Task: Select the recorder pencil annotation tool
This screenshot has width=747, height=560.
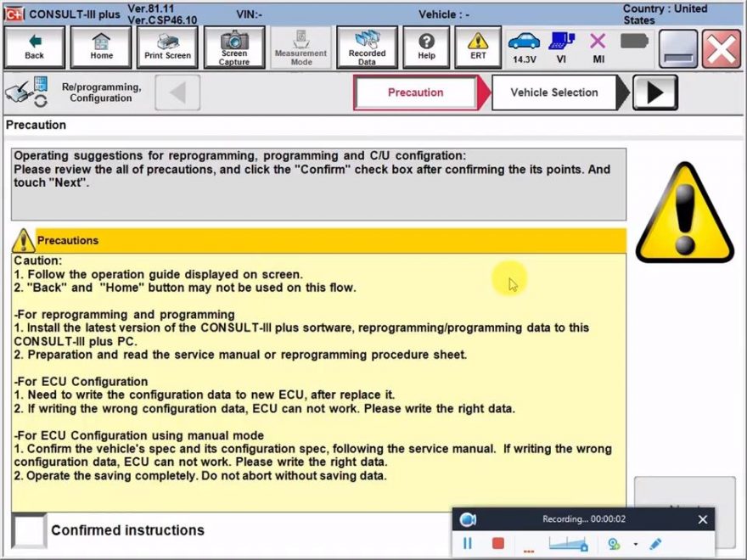Action: coord(655,544)
